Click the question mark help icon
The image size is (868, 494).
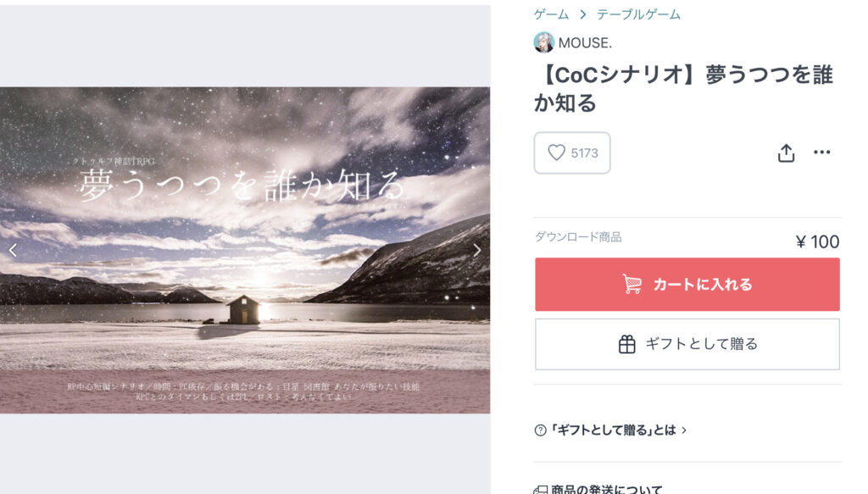click(540, 430)
